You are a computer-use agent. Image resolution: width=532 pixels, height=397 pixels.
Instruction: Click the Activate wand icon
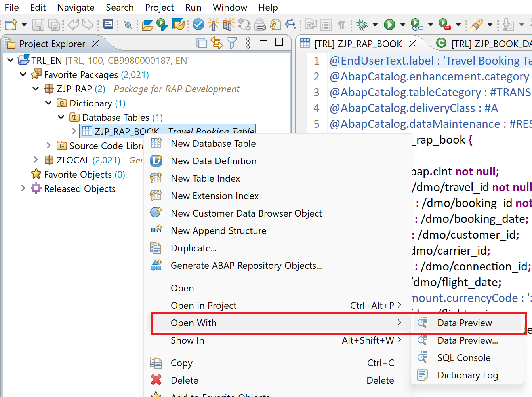click(x=213, y=25)
